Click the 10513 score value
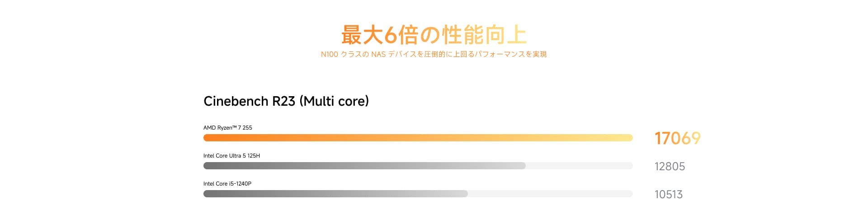This screenshot has height=219, width=868. click(668, 195)
